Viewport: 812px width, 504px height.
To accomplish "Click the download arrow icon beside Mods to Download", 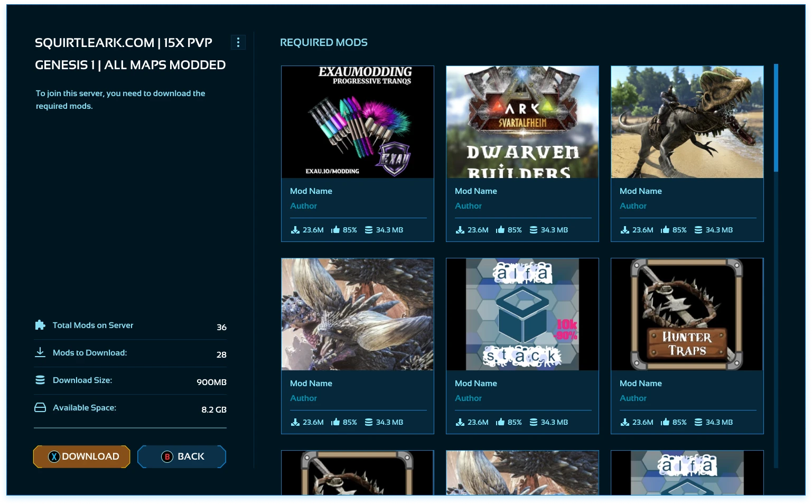I will (x=40, y=352).
